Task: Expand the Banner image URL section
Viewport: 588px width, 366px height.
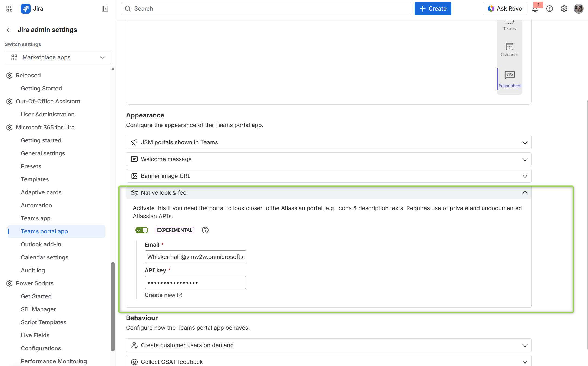Action: click(x=329, y=176)
